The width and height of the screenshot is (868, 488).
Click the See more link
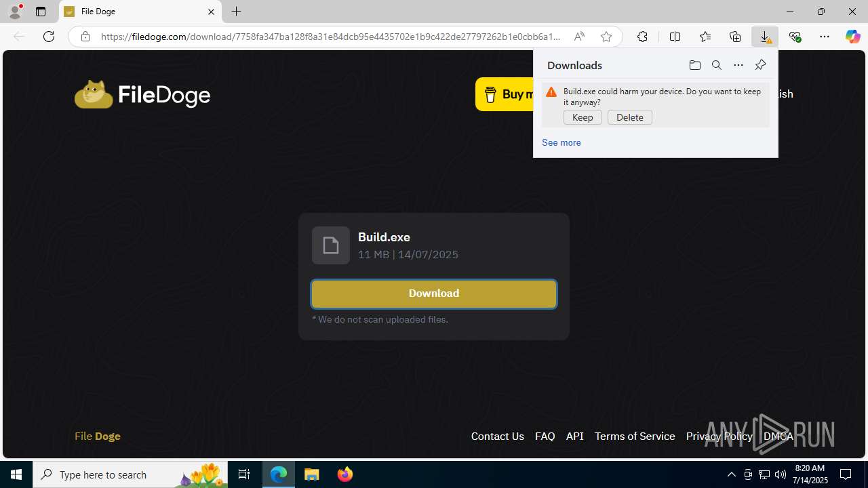point(561,142)
